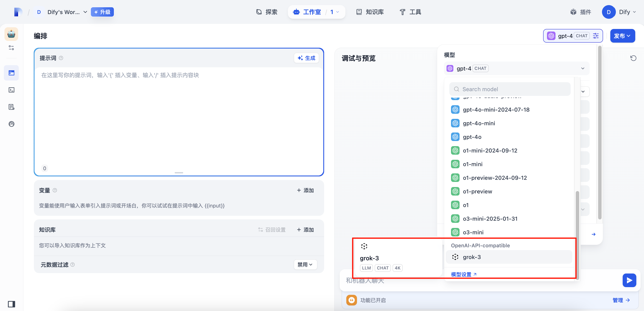Switch to the 知识库 tab
Screen dimensions: 644x311
pyautogui.click(x=370, y=12)
